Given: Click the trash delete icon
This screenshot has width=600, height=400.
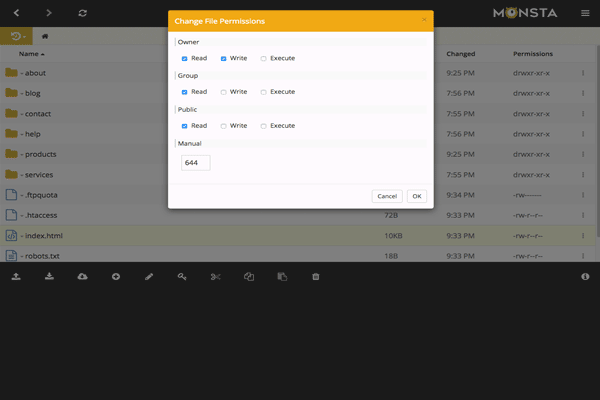Looking at the screenshot, I should [x=315, y=276].
